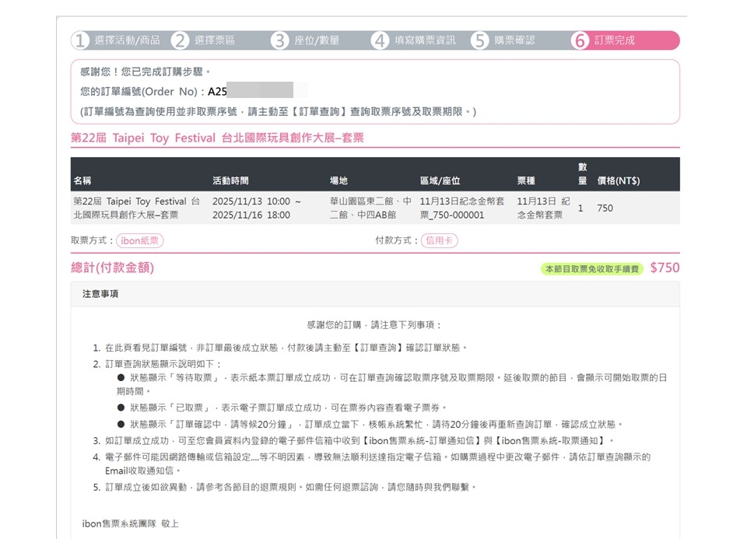Click the 感謝您的訂購 notice intro line

[374, 325]
